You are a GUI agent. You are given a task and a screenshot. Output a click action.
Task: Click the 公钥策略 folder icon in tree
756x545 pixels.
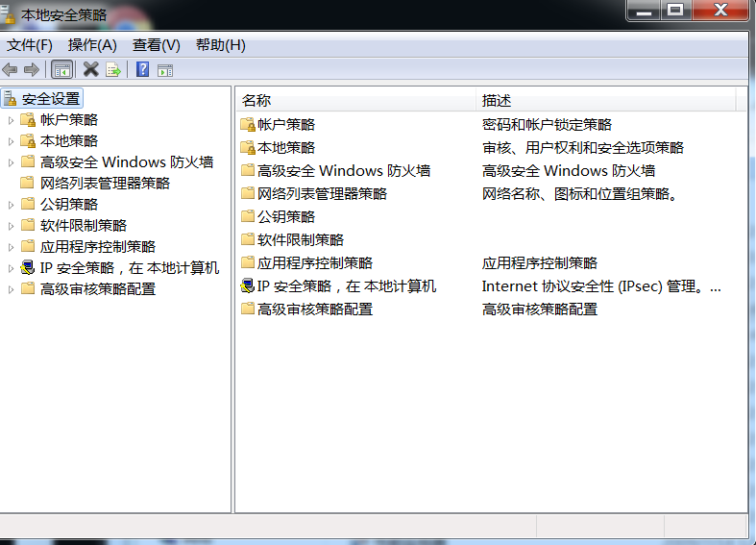click(x=28, y=204)
